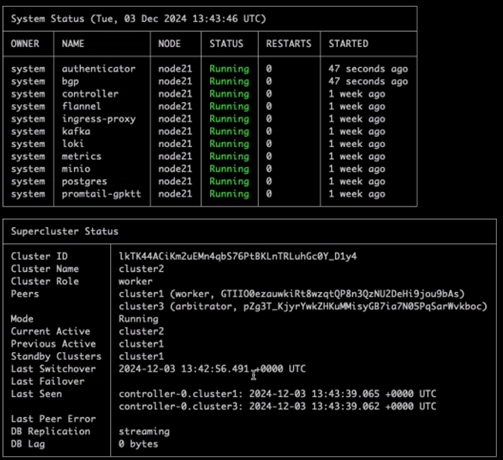Click the kafka service name
The width and height of the screenshot is (503, 460).
coord(76,131)
